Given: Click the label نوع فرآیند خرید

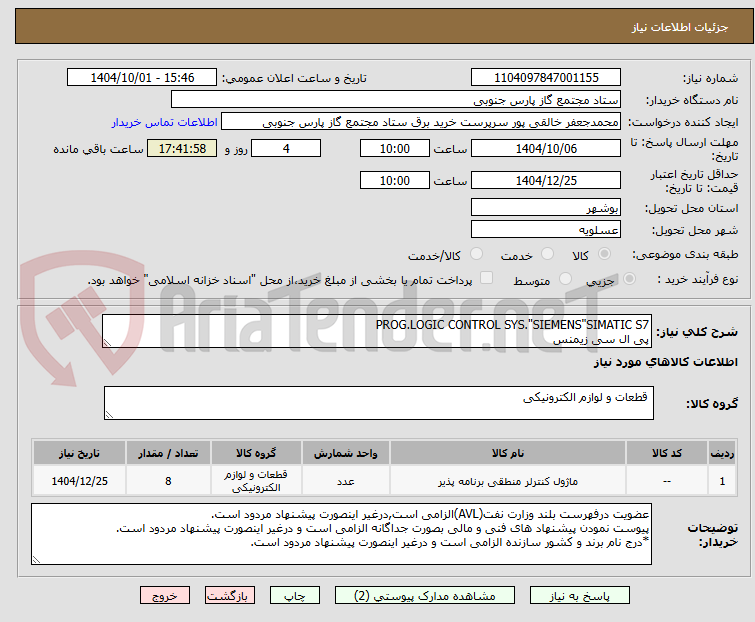Looking at the screenshot, I should pyautogui.click(x=698, y=279).
